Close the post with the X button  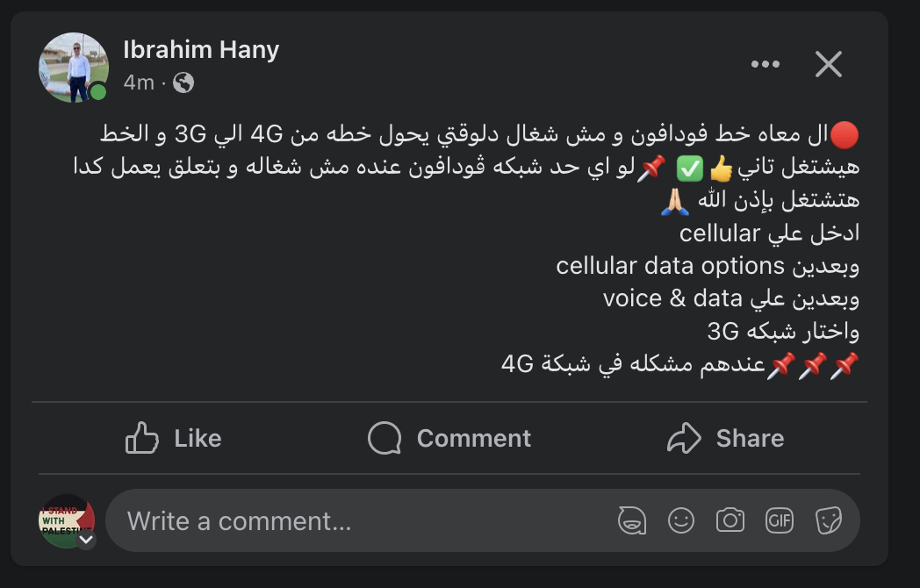[828, 64]
